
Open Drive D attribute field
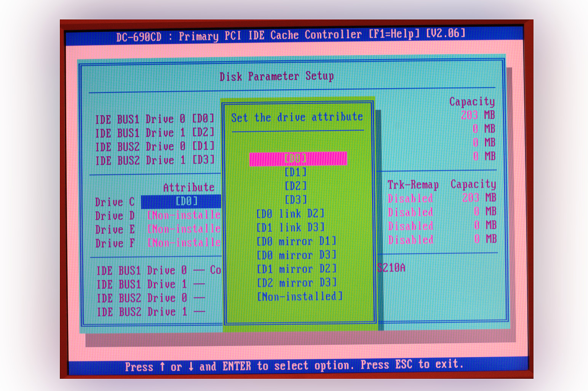click(184, 215)
